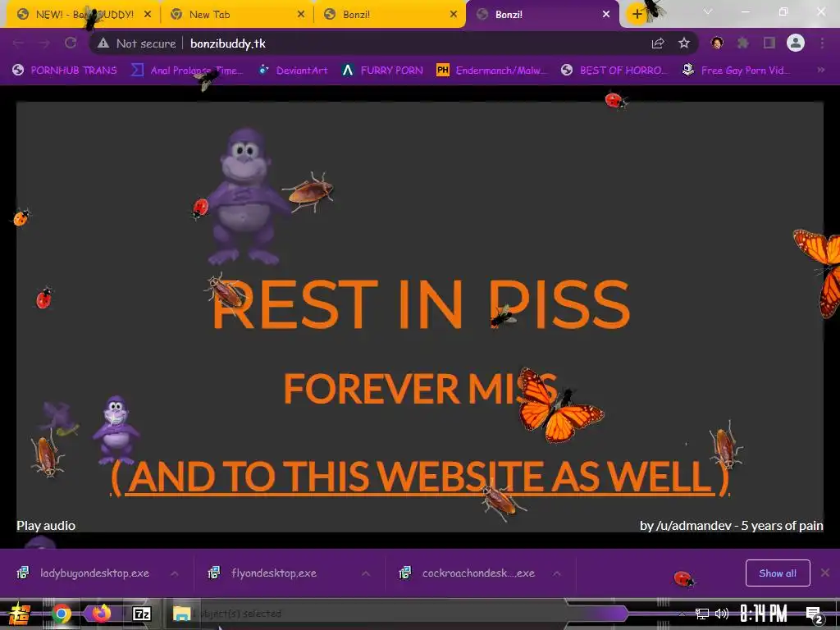Screen dimensions: 840x630
Task: Open the volume speaker icon in system tray
Action: pyautogui.click(x=722, y=614)
